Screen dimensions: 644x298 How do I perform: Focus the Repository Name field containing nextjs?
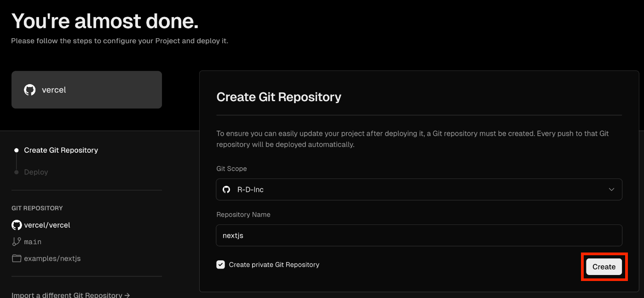[419, 235]
